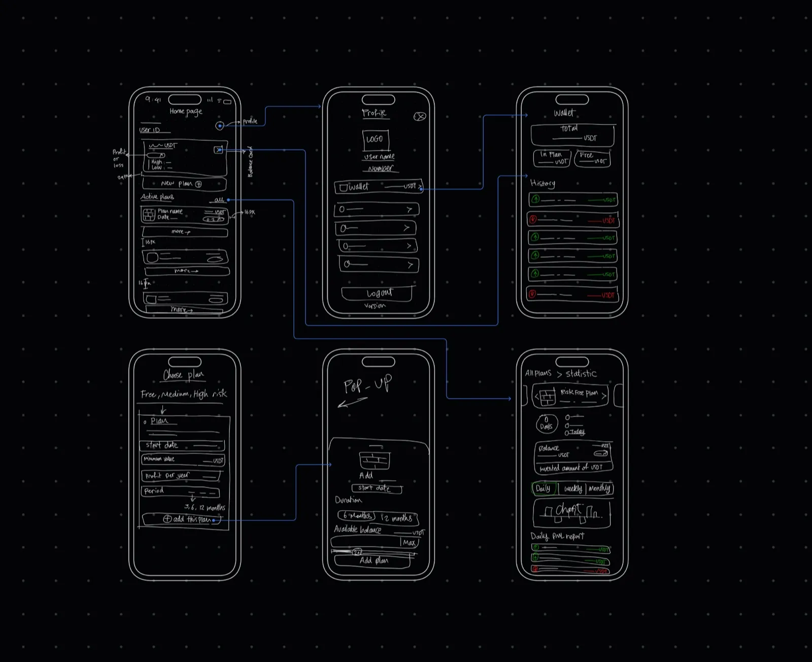Click the '3, 6, 12 months' text
This screenshot has width=812, height=662.
tap(205, 507)
